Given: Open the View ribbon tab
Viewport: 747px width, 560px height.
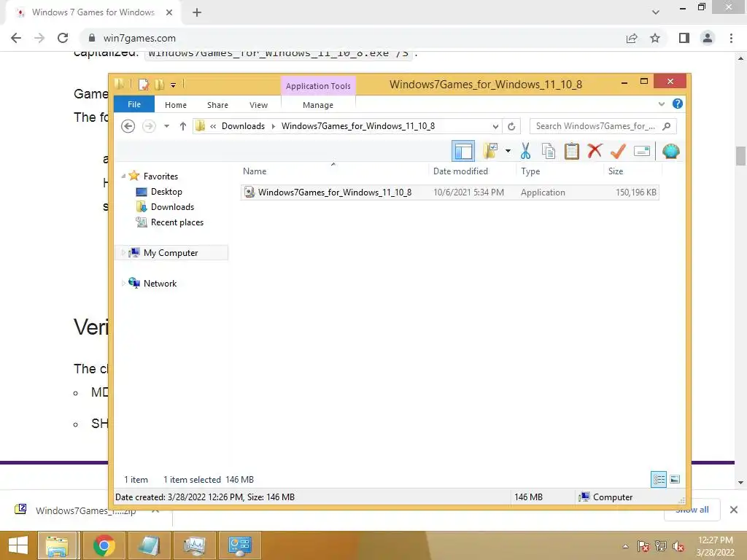Looking at the screenshot, I should (x=259, y=105).
